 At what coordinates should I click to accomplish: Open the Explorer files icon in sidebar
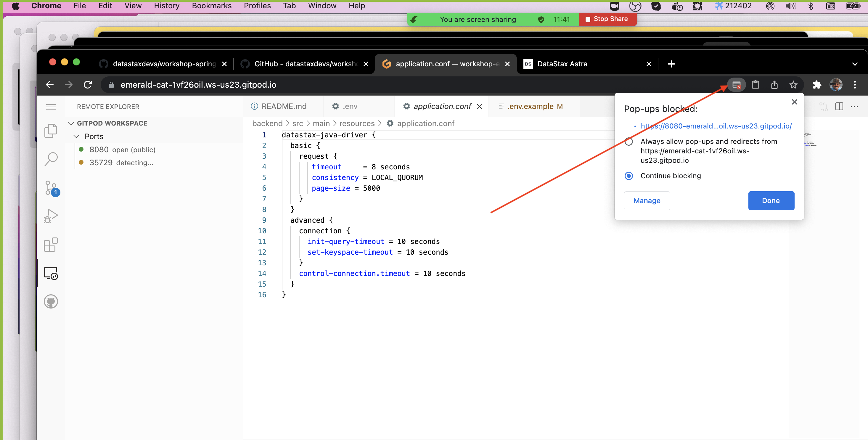tap(51, 131)
